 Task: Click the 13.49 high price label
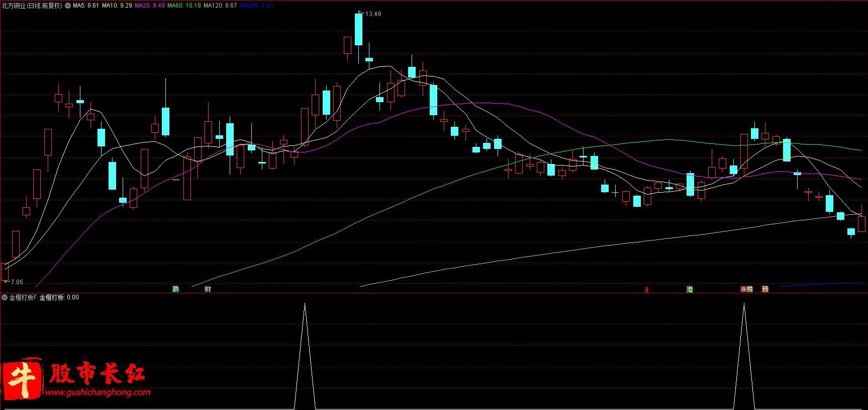373,14
